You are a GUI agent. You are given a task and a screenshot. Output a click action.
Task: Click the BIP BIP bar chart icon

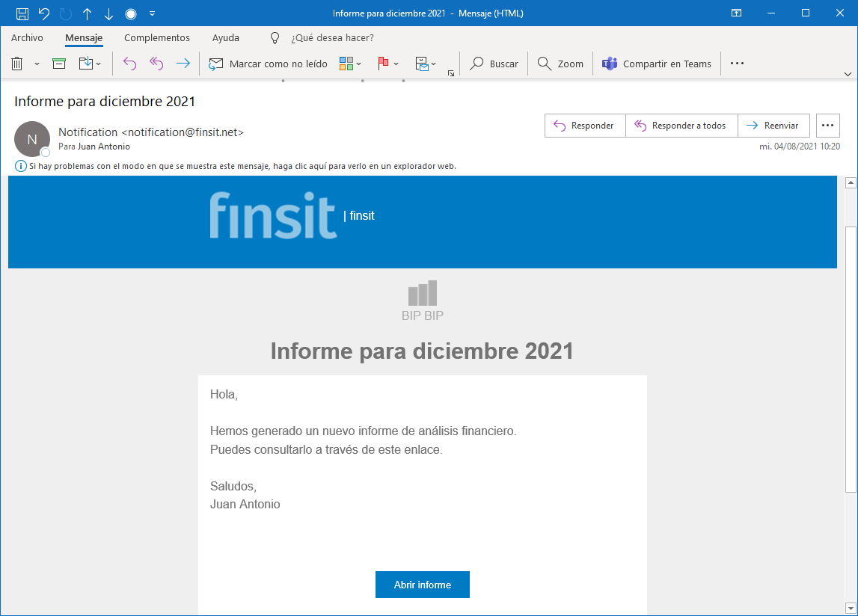point(423,293)
